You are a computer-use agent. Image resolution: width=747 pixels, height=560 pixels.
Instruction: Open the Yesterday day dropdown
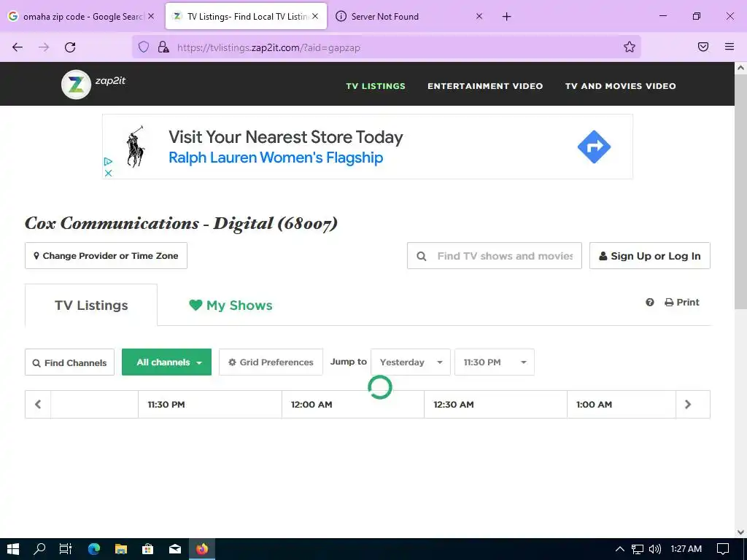pos(411,362)
